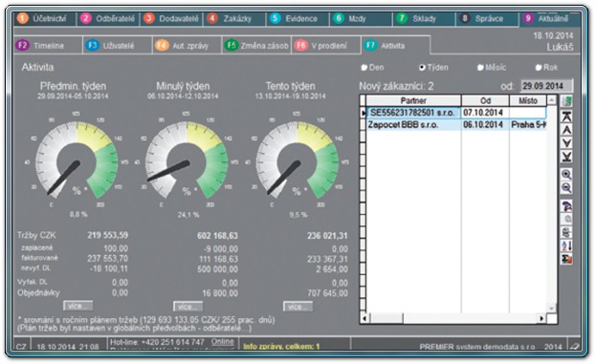
Task: Click the green F5 icon
Action: [231, 46]
